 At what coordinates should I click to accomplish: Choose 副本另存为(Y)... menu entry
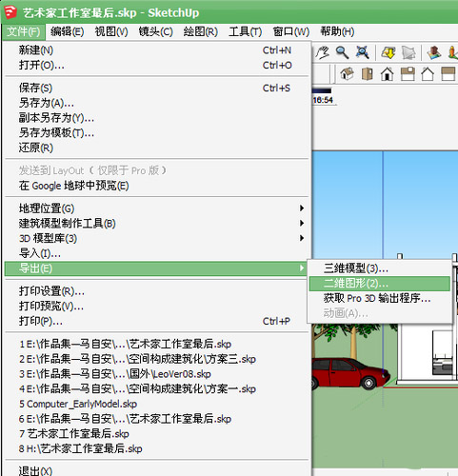(x=157, y=118)
